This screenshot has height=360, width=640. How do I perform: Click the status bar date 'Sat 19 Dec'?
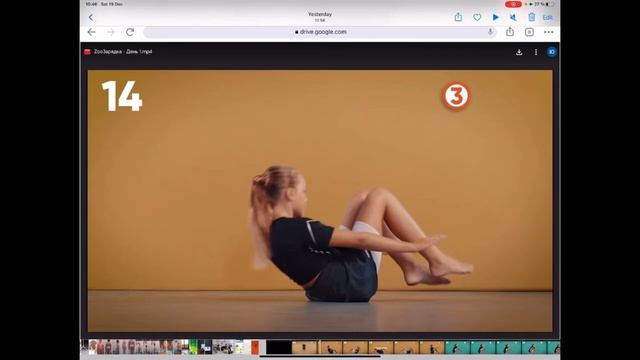pyautogui.click(x=111, y=4)
